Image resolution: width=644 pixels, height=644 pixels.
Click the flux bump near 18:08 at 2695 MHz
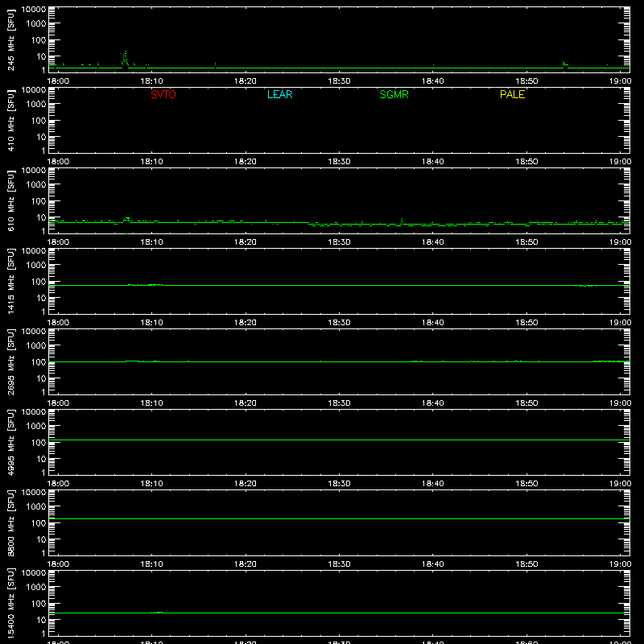132,361
